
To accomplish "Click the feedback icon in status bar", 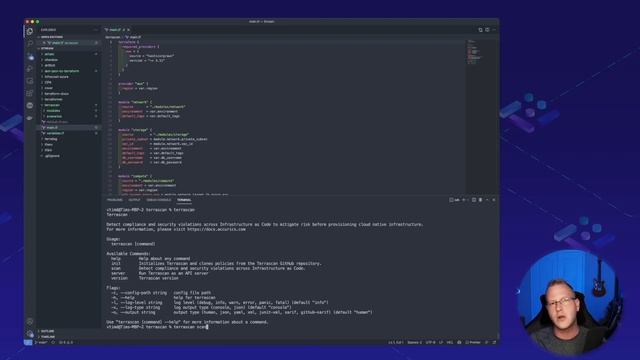I will (487, 342).
